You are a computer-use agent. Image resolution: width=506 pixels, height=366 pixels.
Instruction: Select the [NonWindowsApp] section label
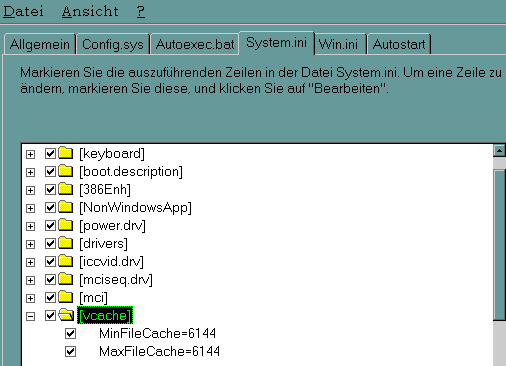[135, 208]
